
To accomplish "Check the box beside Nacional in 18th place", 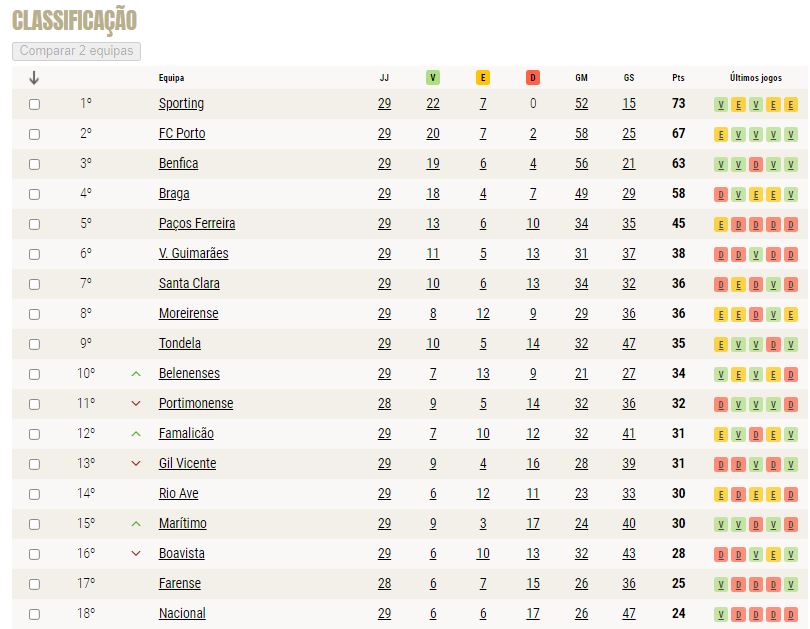I will point(35,614).
